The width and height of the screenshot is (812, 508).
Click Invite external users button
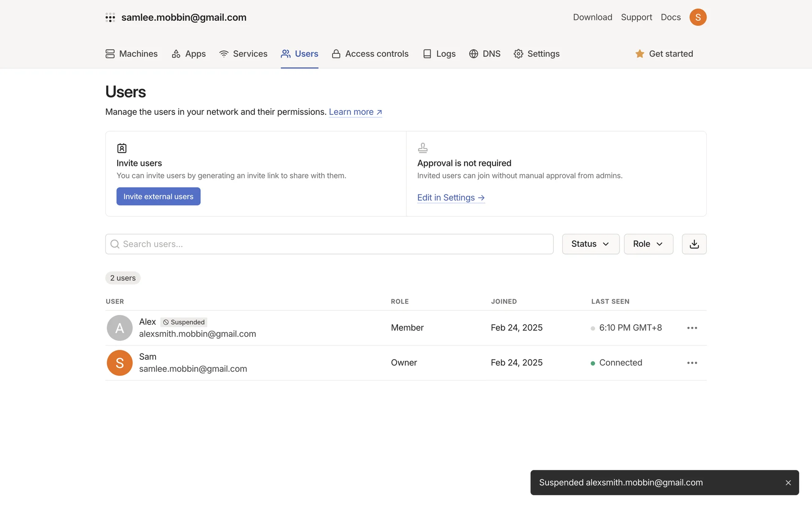(x=158, y=196)
